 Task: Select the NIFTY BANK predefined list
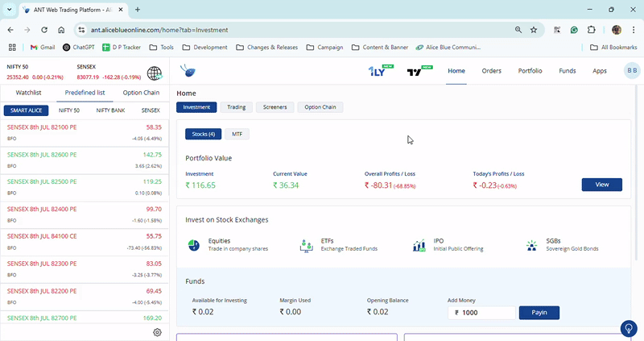click(110, 110)
